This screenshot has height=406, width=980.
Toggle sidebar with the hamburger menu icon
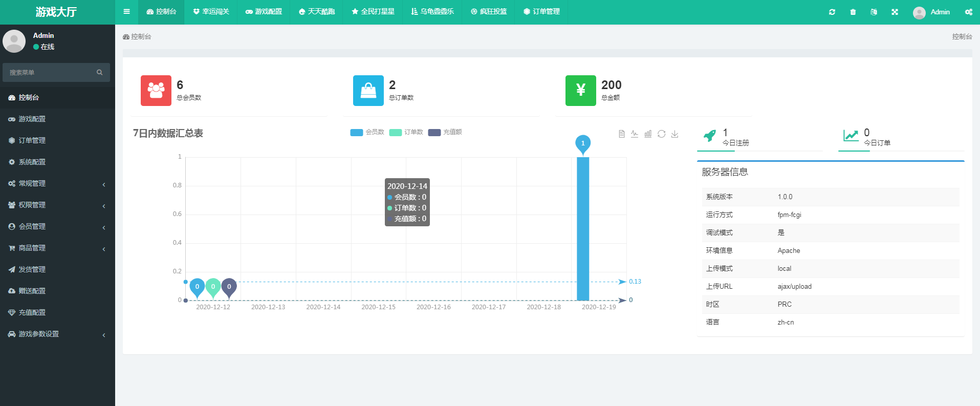coord(126,12)
